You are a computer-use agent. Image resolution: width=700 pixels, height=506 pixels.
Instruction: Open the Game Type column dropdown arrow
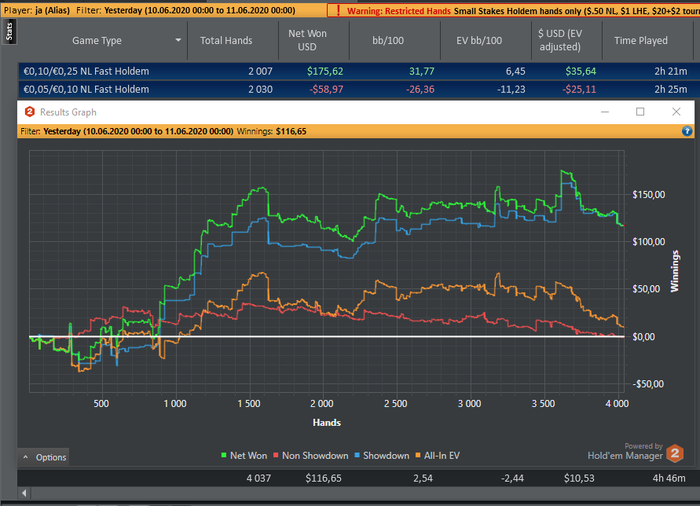tap(178, 40)
